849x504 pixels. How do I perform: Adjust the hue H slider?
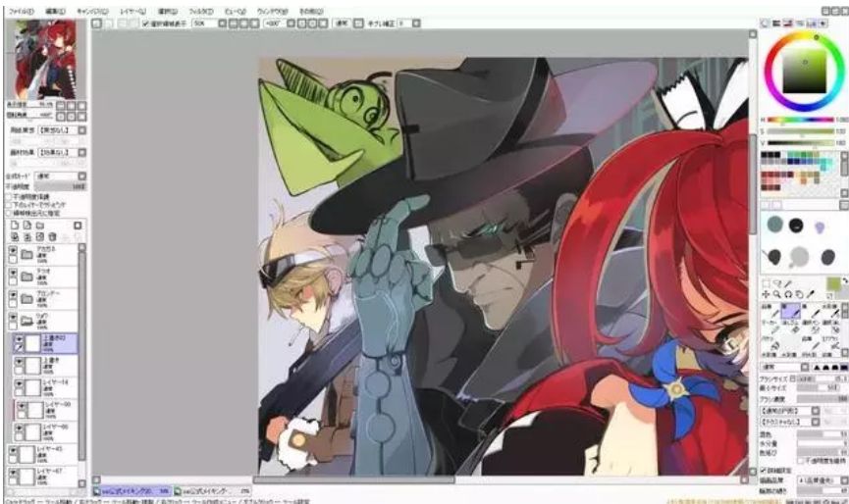pyautogui.click(x=800, y=120)
